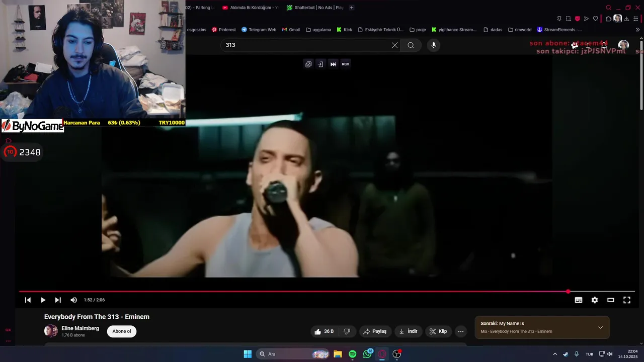Show hidden system tray icons
Viewport: 644px width, 362px height.
click(555, 354)
